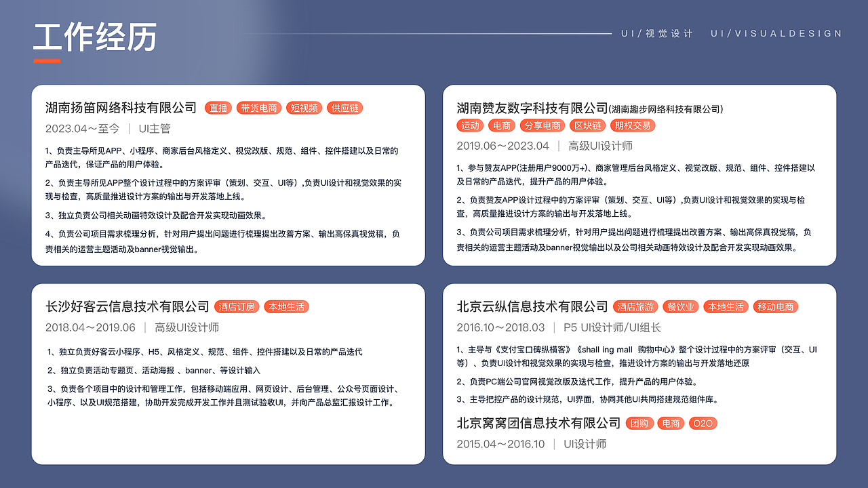Click the 移动电商 tag

[775, 306]
